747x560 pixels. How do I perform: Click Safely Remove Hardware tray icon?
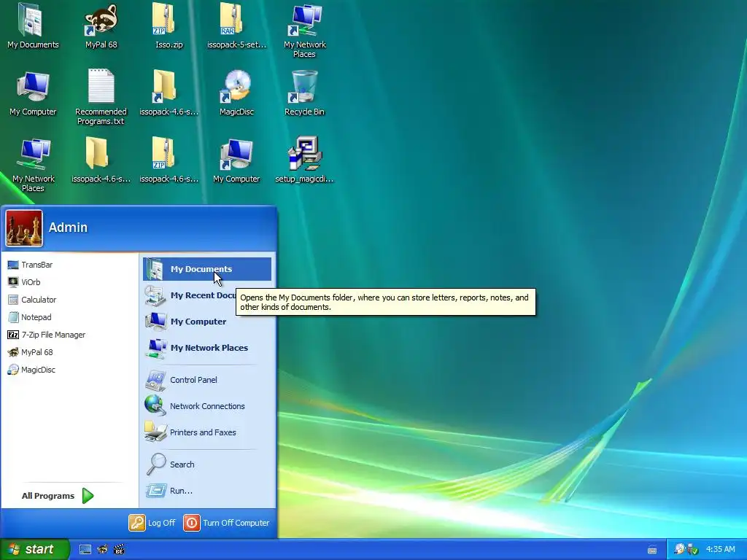point(692,550)
